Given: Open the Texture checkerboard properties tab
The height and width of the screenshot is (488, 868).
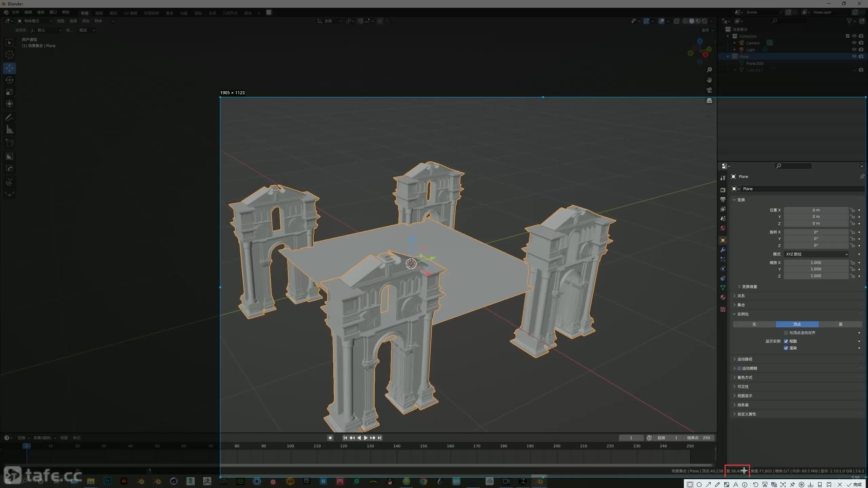Looking at the screenshot, I should (723, 309).
